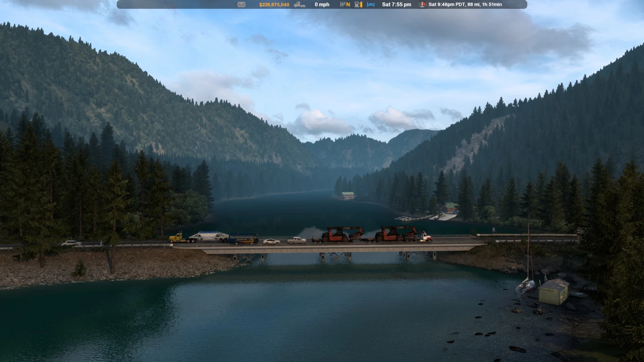Click the green-roofed cabin on the lake
This screenshot has height=362, width=644.
tap(347, 195)
